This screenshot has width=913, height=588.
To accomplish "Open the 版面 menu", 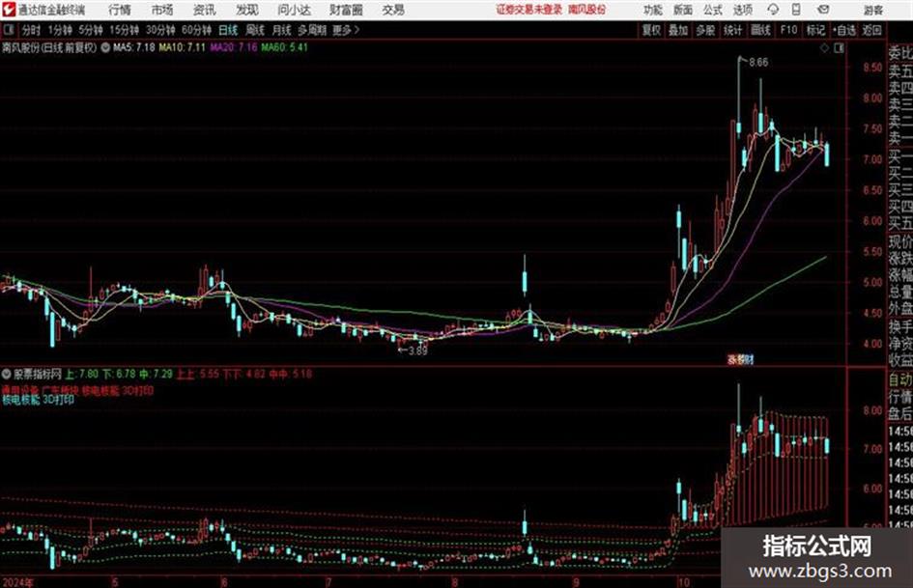I will tap(682, 10).
